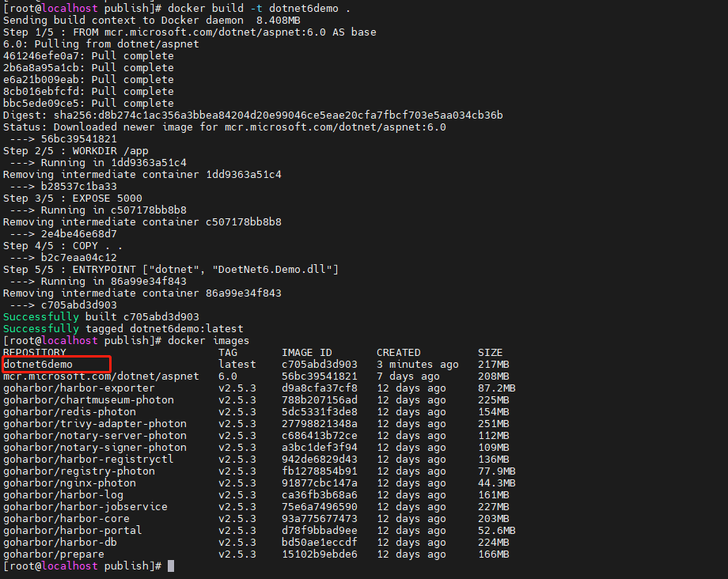Image resolution: width=728 pixels, height=579 pixels.
Task: Click 'Successfully built c705abd3d903' line
Action: pos(101,317)
